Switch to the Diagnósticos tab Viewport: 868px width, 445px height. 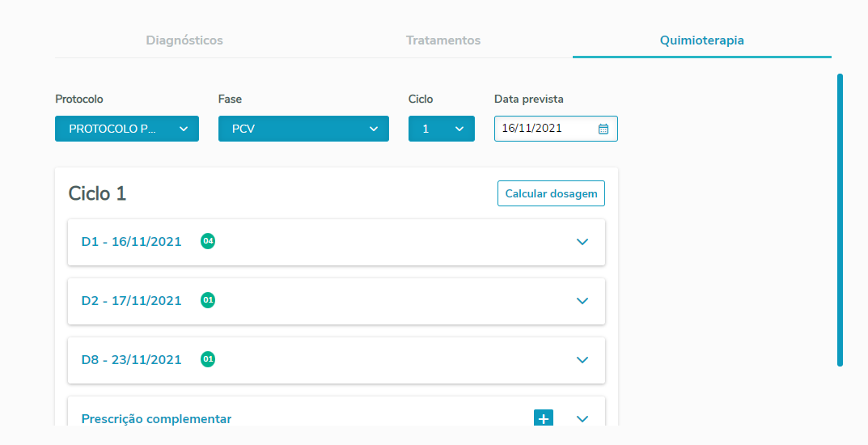click(184, 40)
